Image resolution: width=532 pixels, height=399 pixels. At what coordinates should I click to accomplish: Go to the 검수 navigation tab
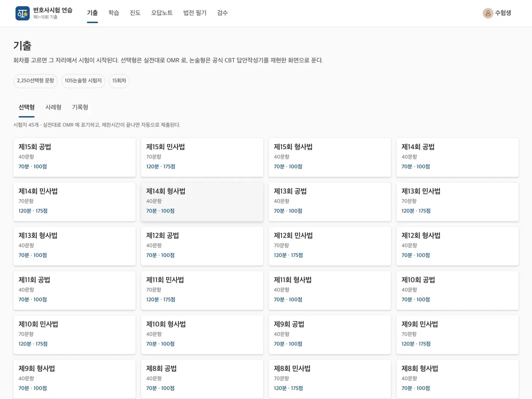[x=223, y=13]
